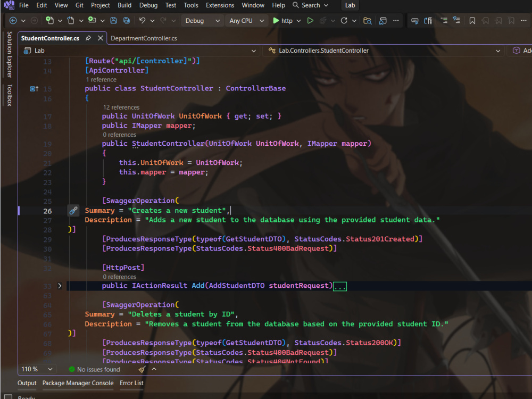Open the Undo history dropdown arrow
532x399 pixels.
(152, 21)
